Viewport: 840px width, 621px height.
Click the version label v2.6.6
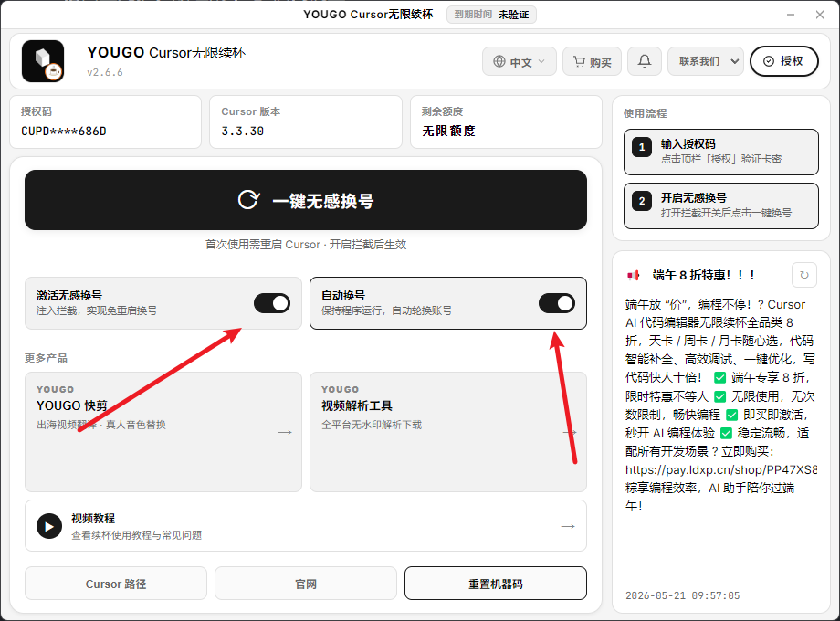pyautogui.click(x=105, y=72)
